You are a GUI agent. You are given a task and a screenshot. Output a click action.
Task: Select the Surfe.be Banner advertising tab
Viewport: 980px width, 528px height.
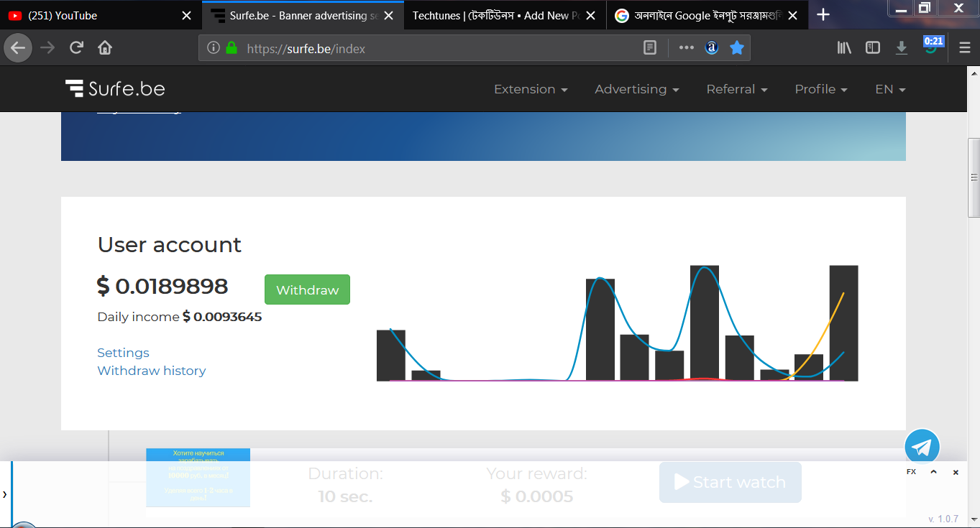tap(303, 15)
